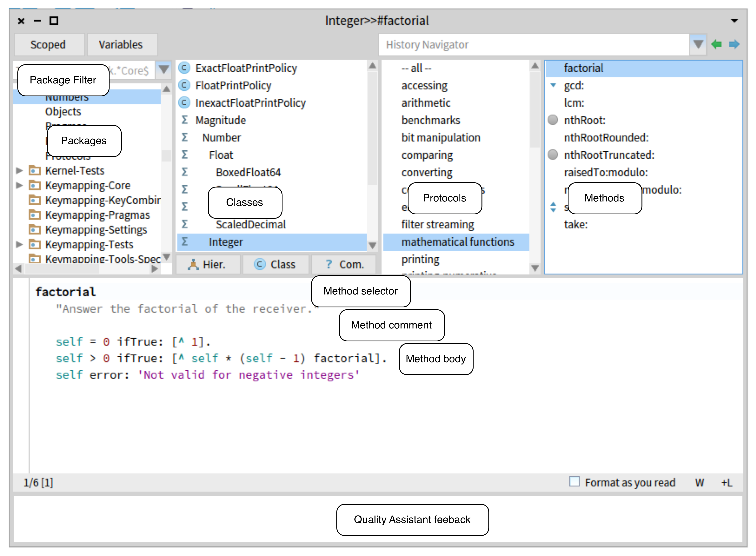Viewport: 756px width, 556px height.
Task: Expand the Keymapping-Tests package
Action: (19, 244)
